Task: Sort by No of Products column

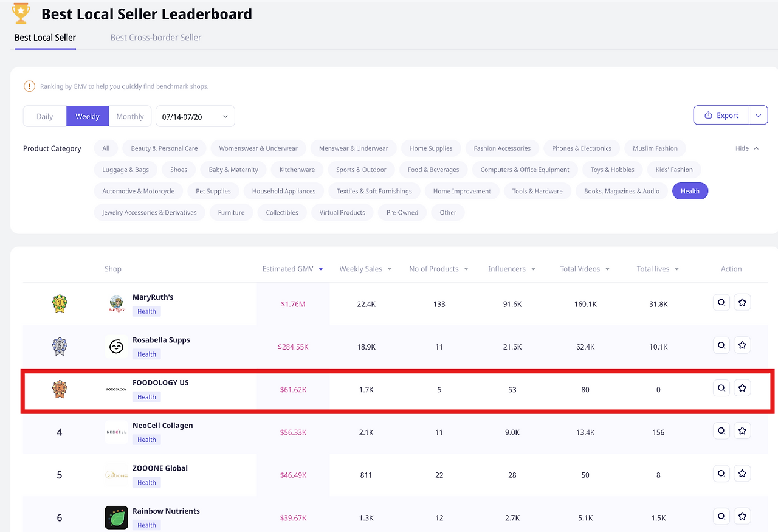Action: pyautogui.click(x=439, y=269)
